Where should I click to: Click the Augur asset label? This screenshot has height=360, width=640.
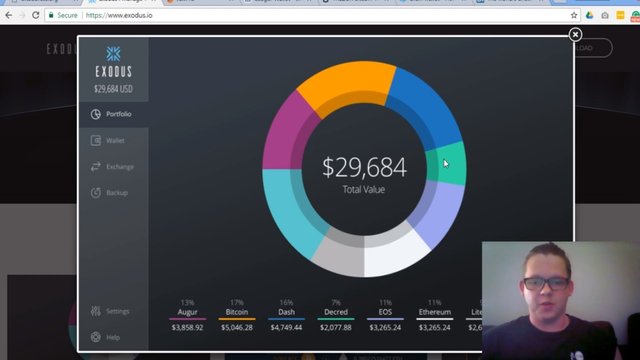click(x=187, y=312)
